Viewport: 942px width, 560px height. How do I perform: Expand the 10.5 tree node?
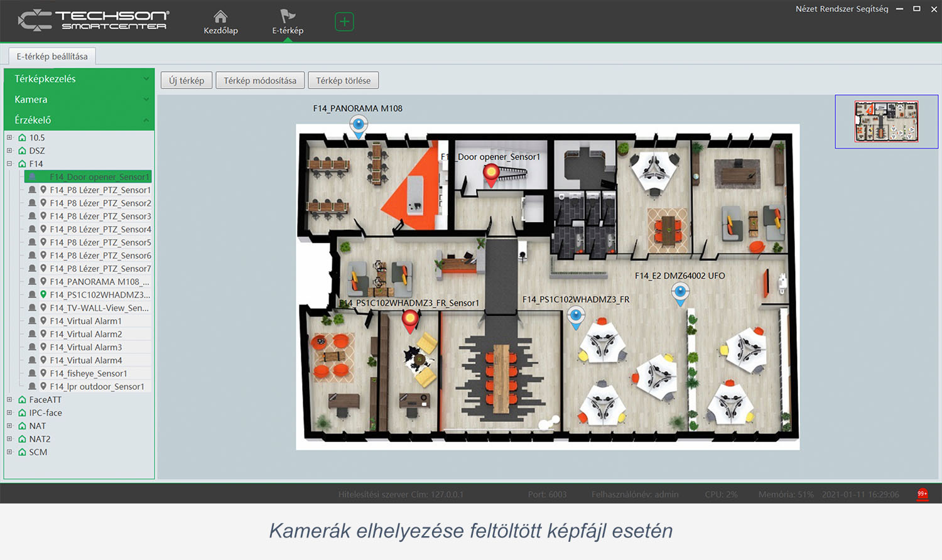[9, 137]
